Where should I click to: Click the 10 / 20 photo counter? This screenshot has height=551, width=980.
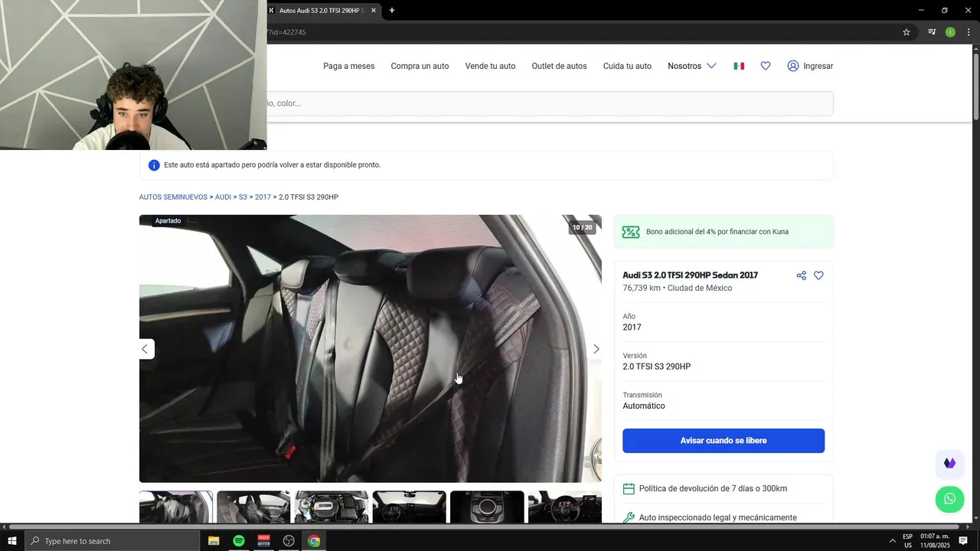pos(583,227)
